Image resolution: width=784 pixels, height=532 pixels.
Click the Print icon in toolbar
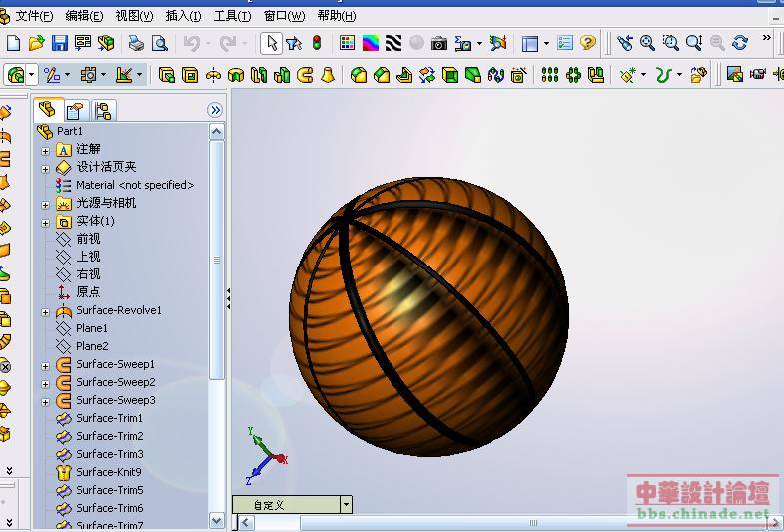pyautogui.click(x=136, y=43)
